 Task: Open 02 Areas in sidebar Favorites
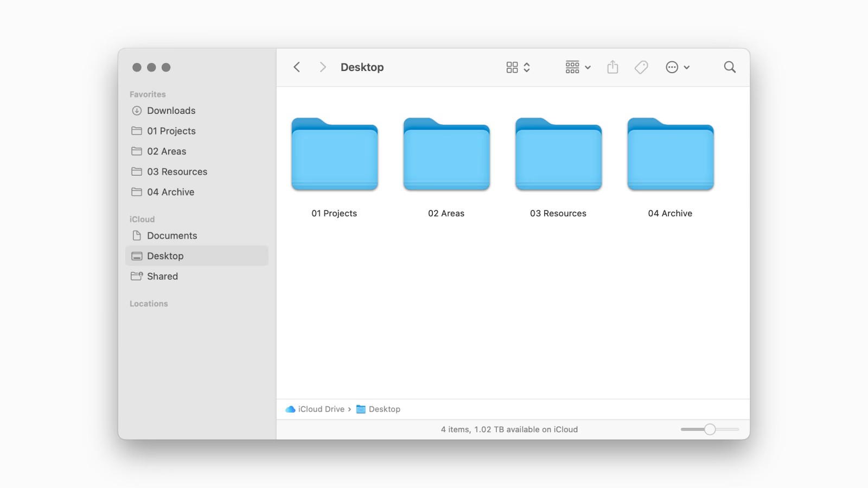pyautogui.click(x=196, y=151)
